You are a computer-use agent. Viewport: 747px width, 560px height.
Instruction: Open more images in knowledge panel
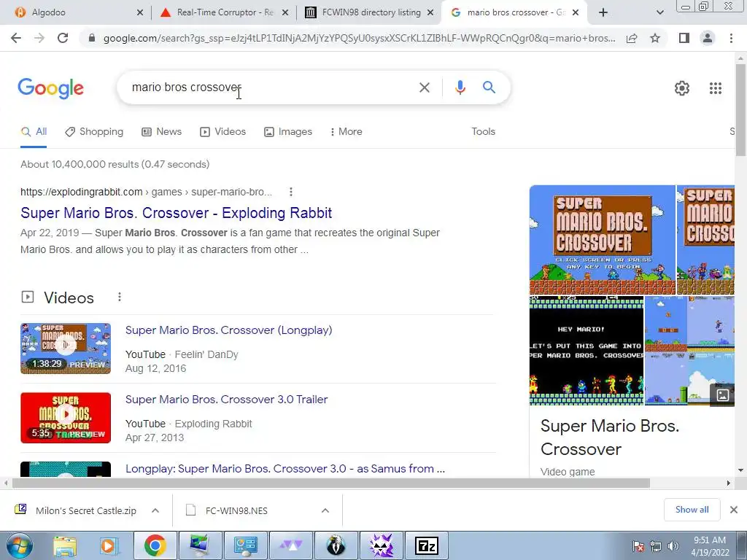(722, 394)
